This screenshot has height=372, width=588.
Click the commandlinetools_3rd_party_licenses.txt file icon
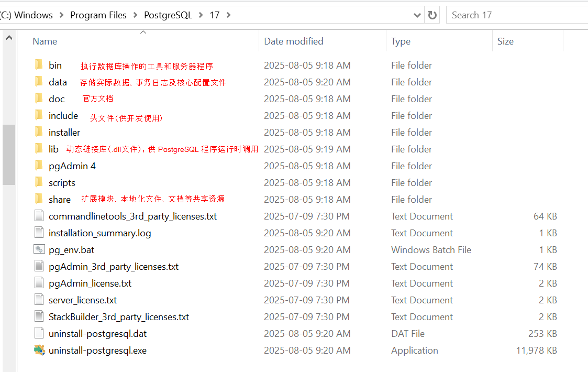click(x=39, y=216)
